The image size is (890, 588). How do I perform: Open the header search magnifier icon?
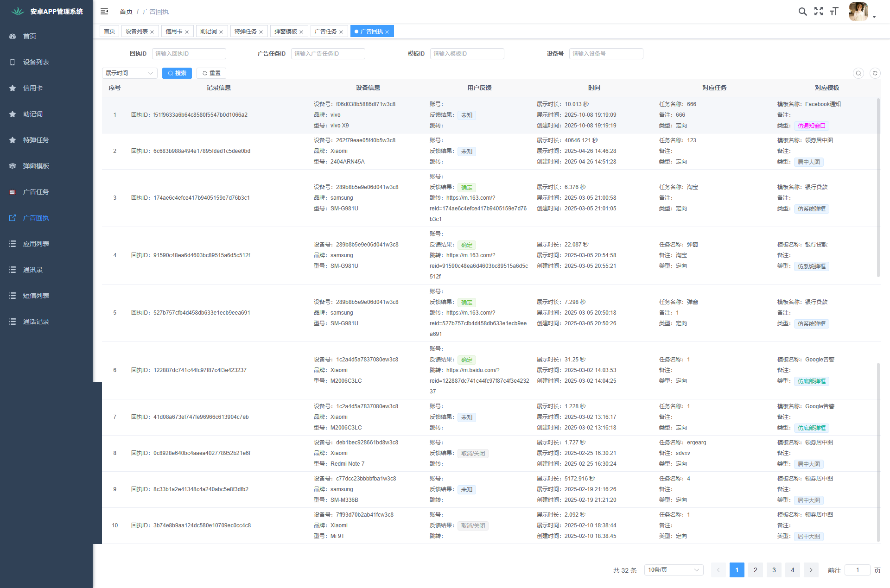(x=802, y=12)
